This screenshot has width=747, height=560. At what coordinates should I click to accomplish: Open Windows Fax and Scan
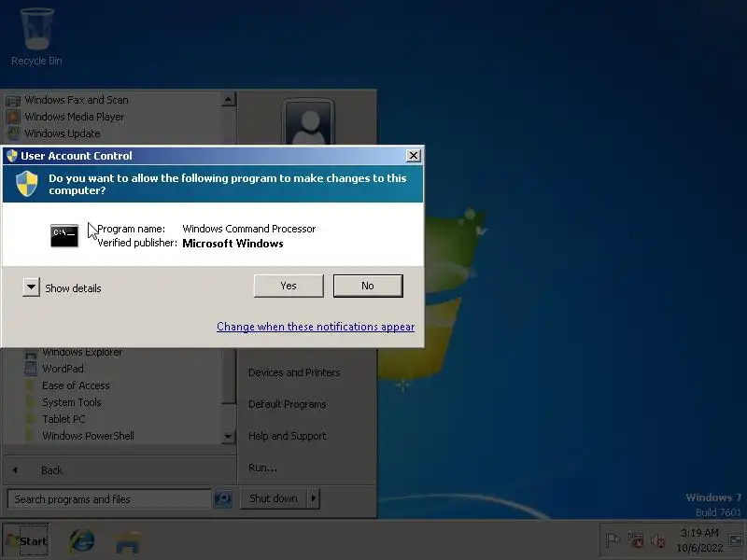77,100
